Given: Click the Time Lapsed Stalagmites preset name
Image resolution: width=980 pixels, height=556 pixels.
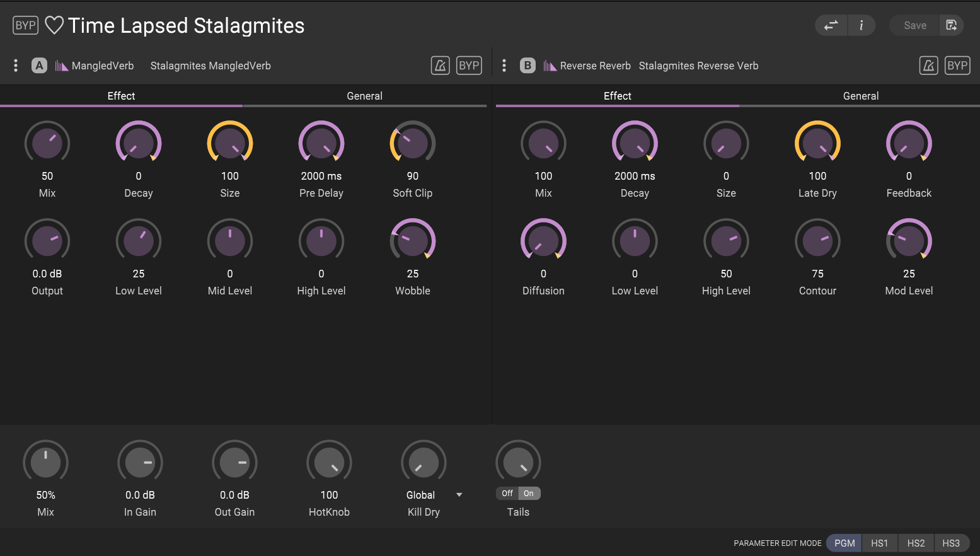Looking at the screenshot, I should 186,25.
